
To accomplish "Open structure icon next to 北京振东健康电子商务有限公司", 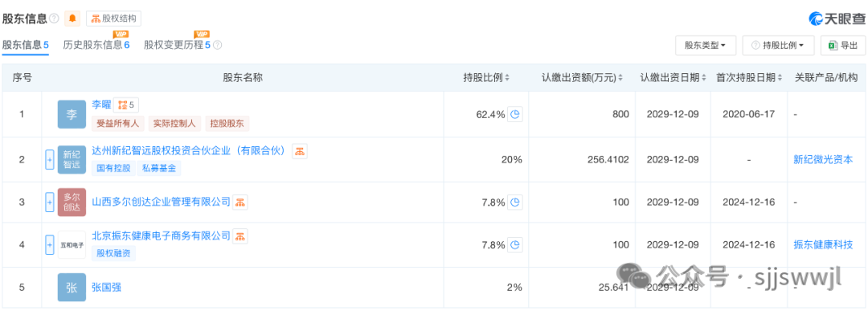I will pyautogui.click(x=240, y=236).
